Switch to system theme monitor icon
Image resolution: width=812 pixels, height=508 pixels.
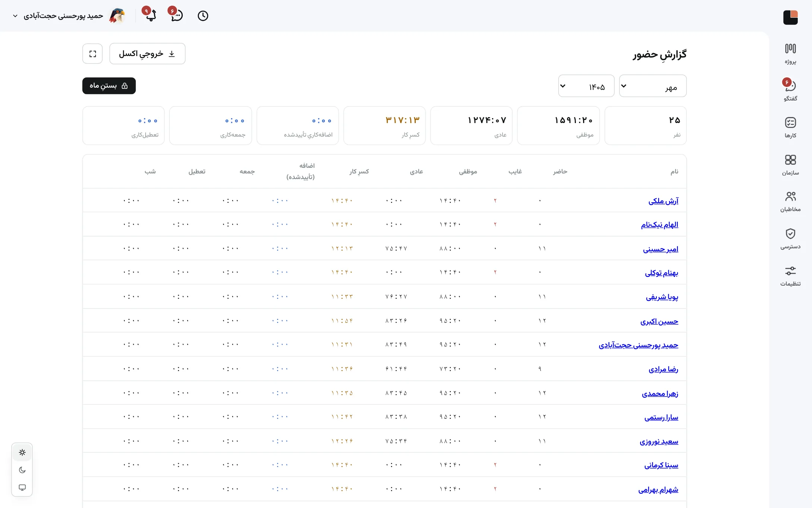[x=22, y=487]
